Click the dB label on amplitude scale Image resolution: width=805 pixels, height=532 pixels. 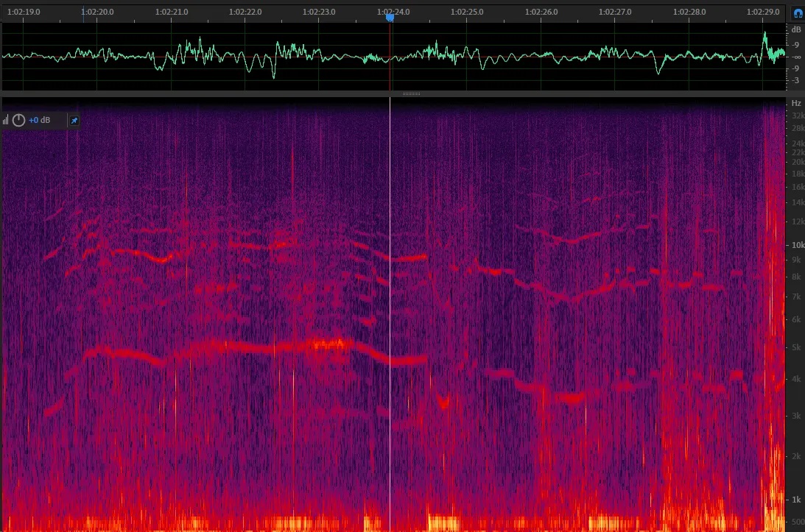point(795,30)
